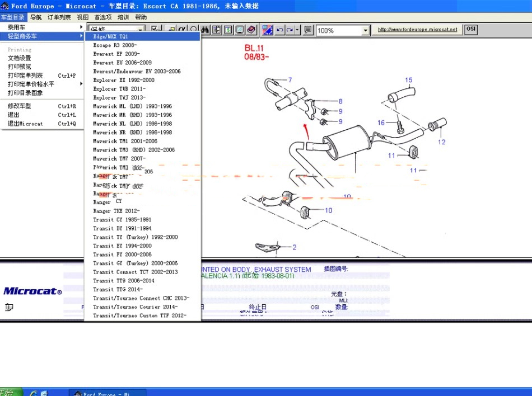Open the 帮助 menu
Screen dimensions: 532x396
pyautogui.click(x=141, y=17)
